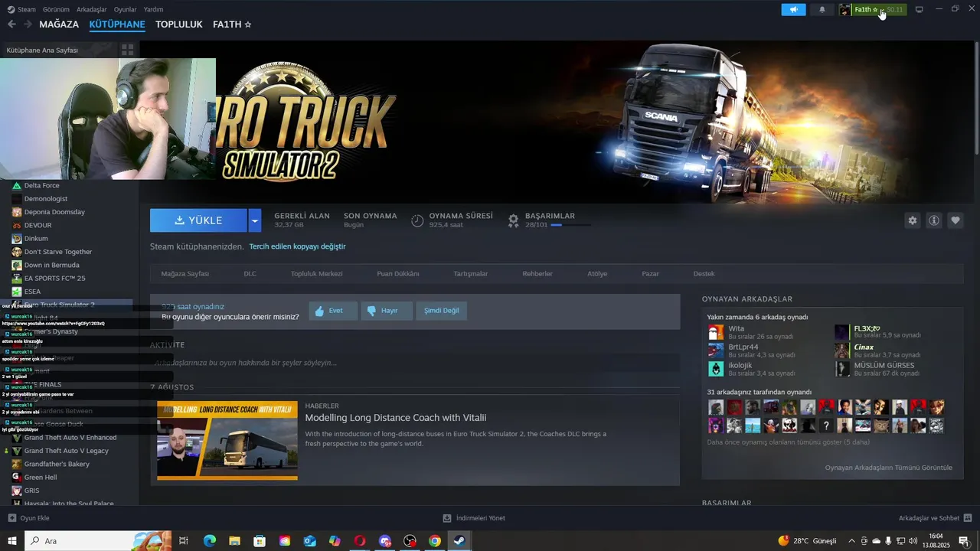980x551 pixels.
Task: Open the Fa1th account dropdown
Action: [880, 9]
